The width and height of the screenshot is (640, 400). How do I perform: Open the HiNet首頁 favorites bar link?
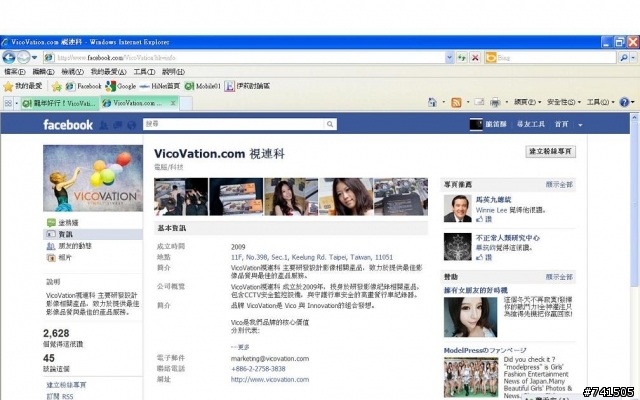160,86
